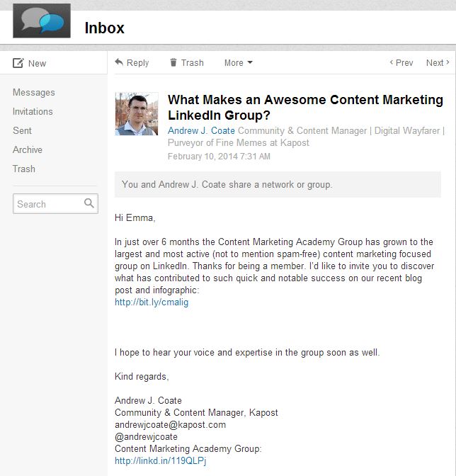Open the Archive folder
Screen dimensions: 456x476
pyautogui.click(x=28, y=149)
